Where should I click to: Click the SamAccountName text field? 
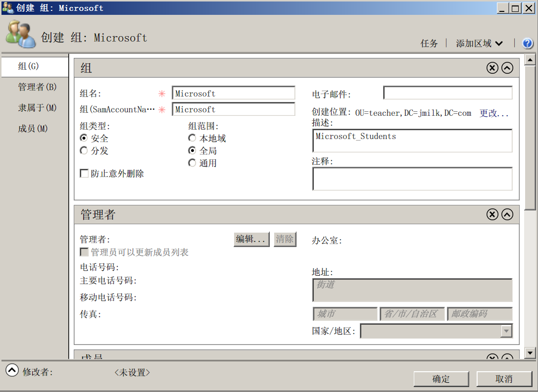233,109
